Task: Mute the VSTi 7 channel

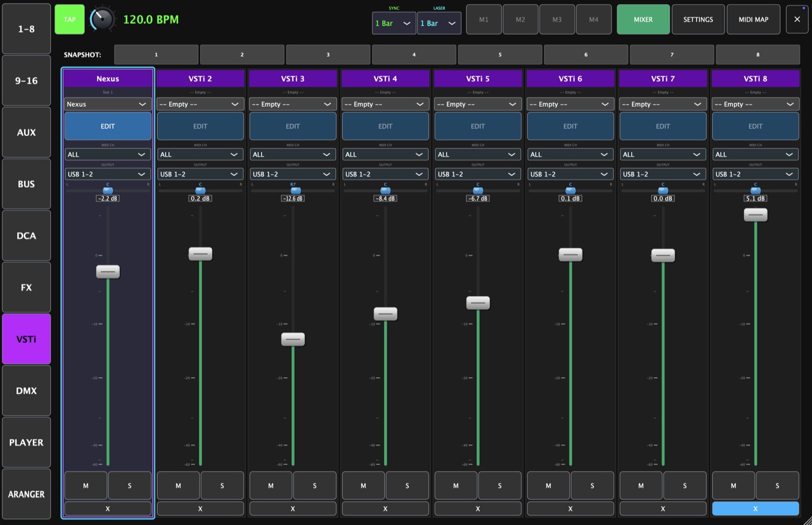Action: (x=641, y=485)
